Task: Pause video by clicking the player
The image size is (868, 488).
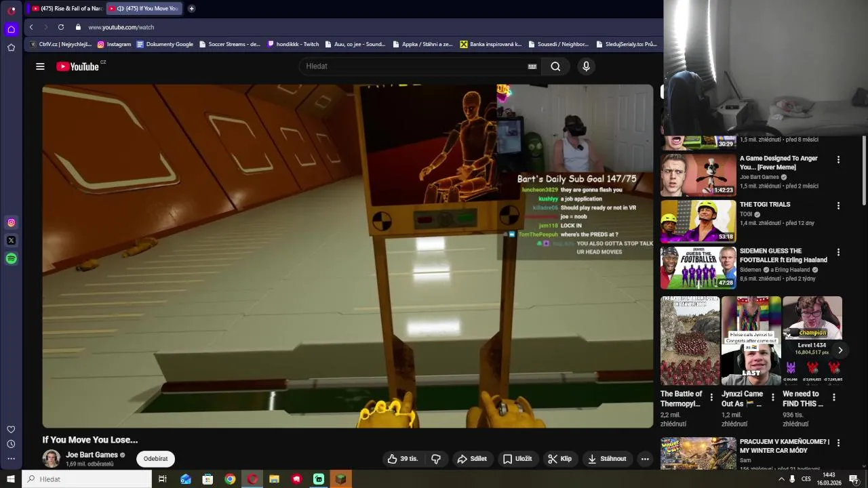Action: [348, 256]
